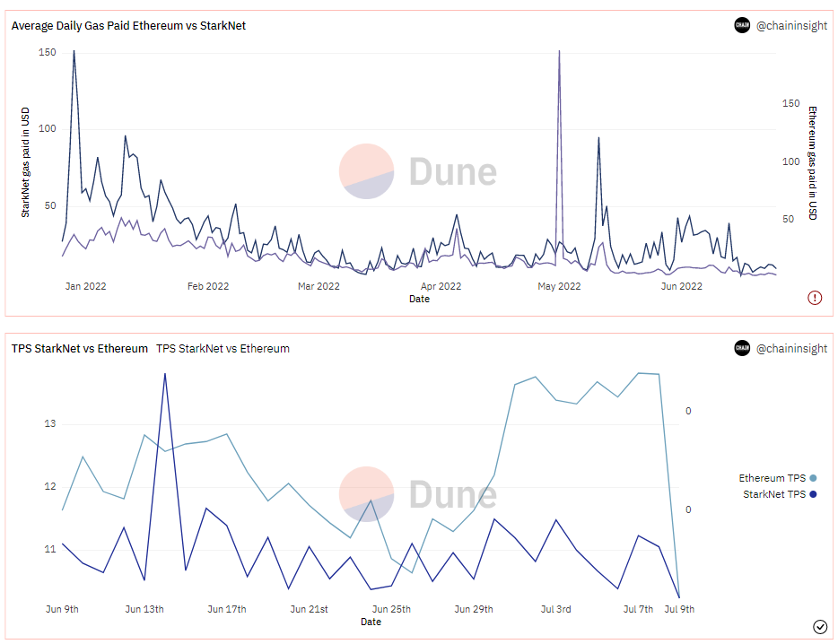Screen dimensions: 838x644
Task: Click the StarkNet TPS peak near Jun 13th
Action: point(164,374)
